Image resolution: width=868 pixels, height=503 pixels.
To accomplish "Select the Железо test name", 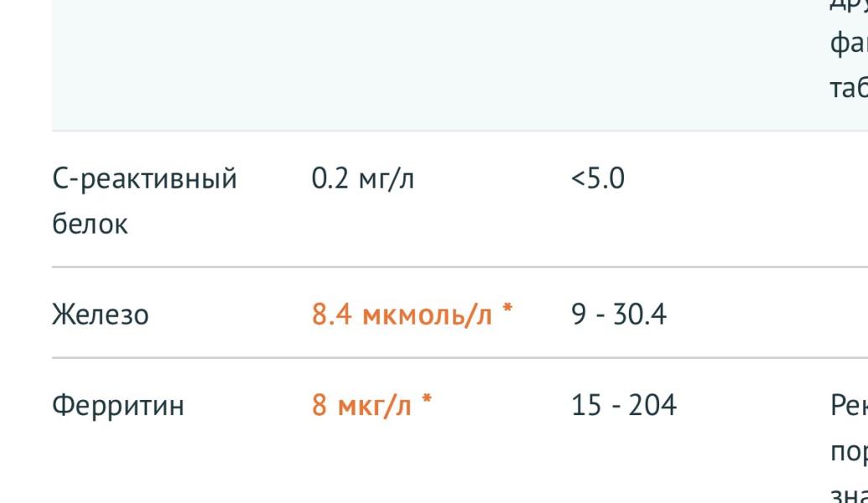I will pyautogui.click(x=101, y=317).
